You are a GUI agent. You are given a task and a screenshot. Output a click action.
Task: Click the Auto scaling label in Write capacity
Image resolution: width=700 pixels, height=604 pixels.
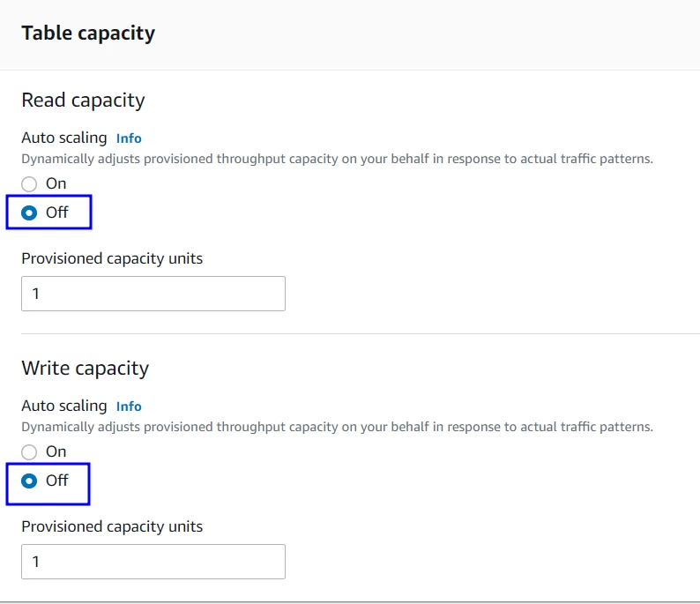pyautogui.click(x=63, y=406)
